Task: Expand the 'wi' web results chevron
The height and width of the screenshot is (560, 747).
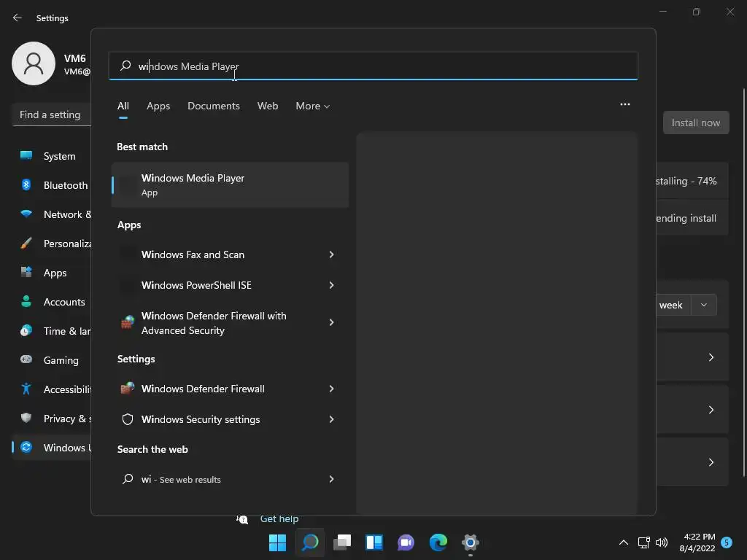Action: 331,479
